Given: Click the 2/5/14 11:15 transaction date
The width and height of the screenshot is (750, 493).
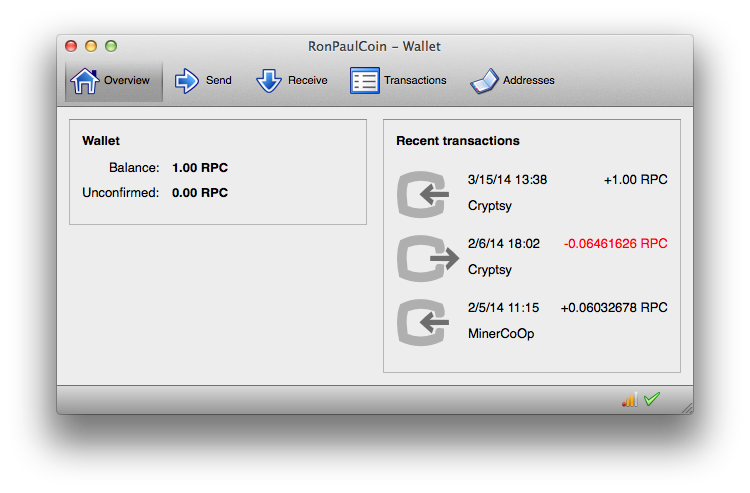Looking at the screenshot, I should pyautogui.click(x=503, y=308).
